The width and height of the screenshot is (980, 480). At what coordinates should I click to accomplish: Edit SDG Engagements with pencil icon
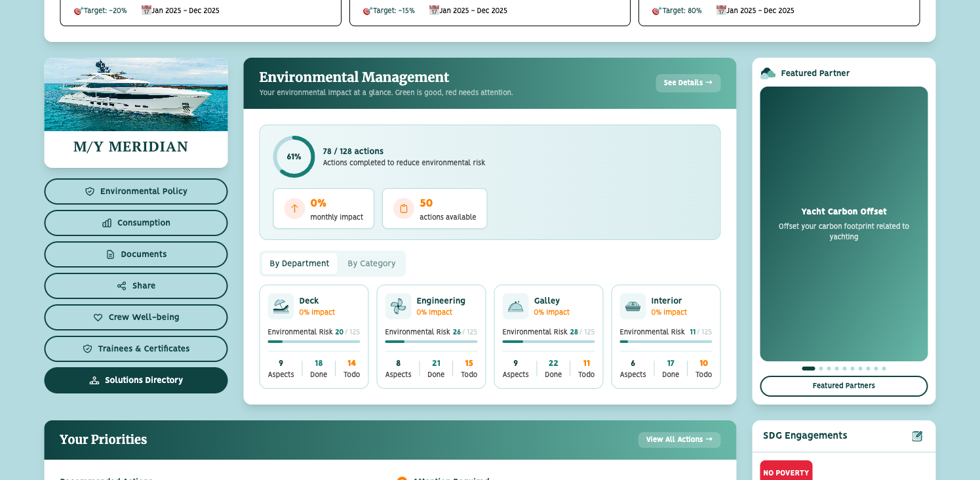(x=917, y=436)
